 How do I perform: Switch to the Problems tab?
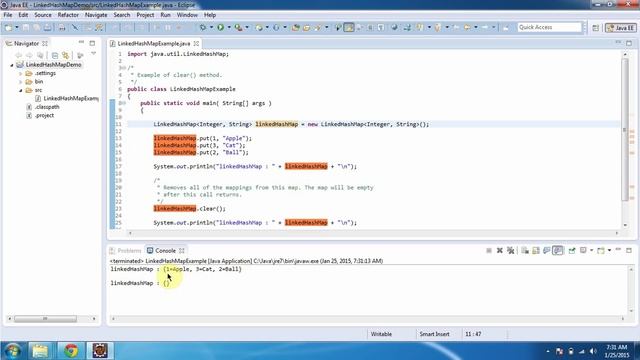[125, 251]
